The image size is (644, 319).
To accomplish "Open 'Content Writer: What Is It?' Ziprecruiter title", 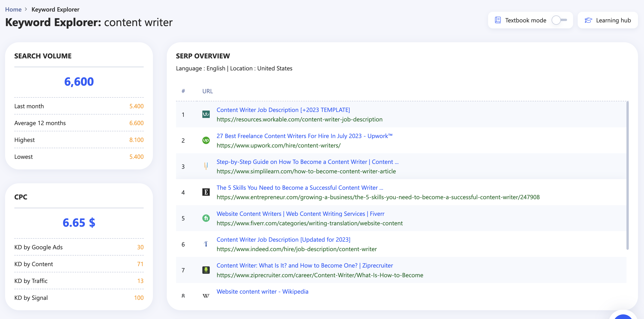I will [x=304, y=265].
